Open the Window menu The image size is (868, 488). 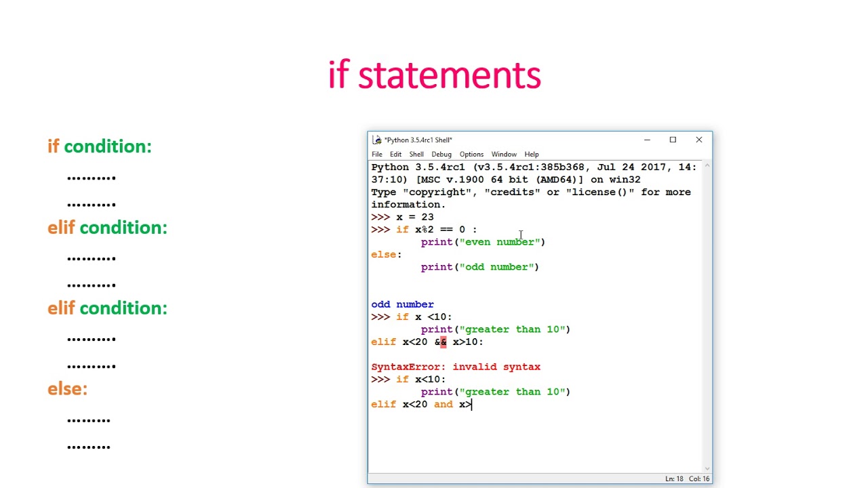[504, 155]
